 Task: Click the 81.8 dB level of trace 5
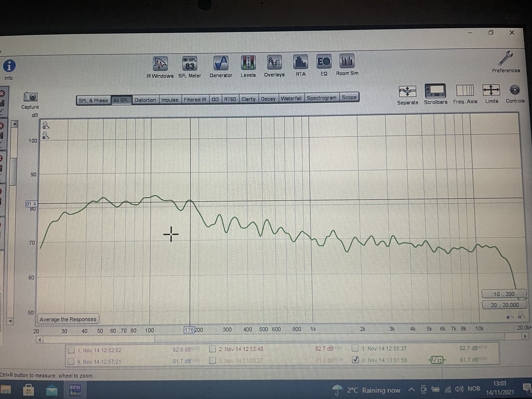[325, 360]
